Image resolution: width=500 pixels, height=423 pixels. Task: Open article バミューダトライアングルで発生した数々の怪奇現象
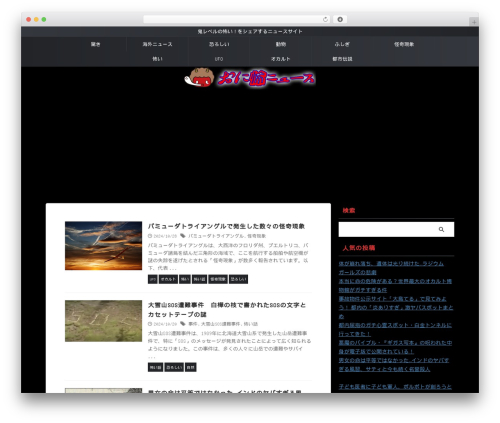point(226,226)
